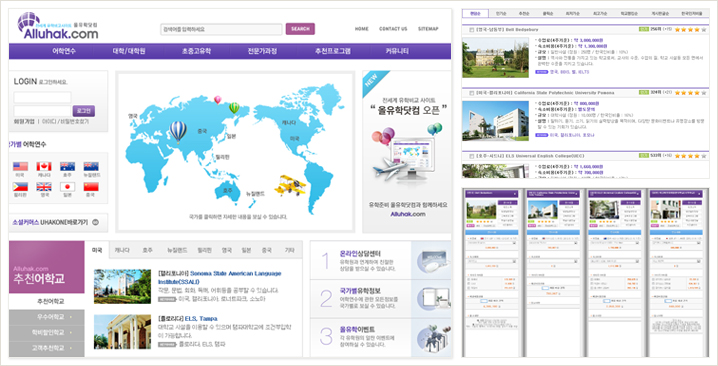The height and width of the screenshot is (366, 718).
Task: Click 중국 on the world map
Action: click(x=202, y=131)
